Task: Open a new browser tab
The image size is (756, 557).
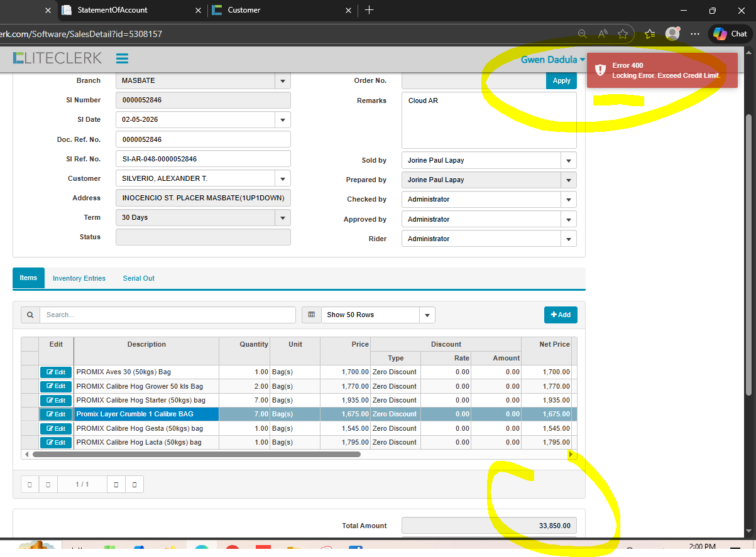Action: click(x=369, y=10)
